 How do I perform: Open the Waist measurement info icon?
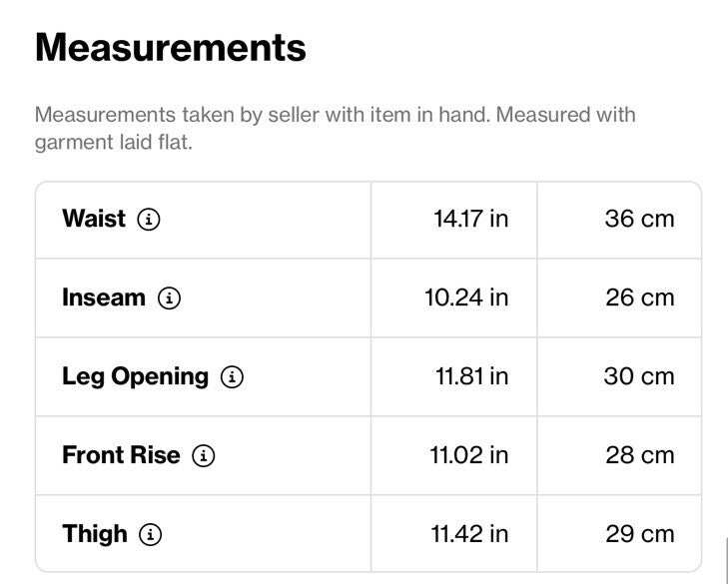149,219
